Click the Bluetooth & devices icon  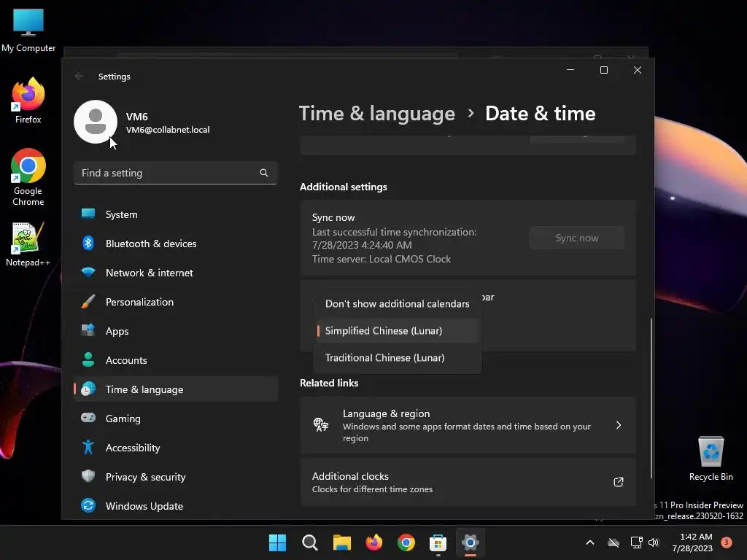[88, 244]
